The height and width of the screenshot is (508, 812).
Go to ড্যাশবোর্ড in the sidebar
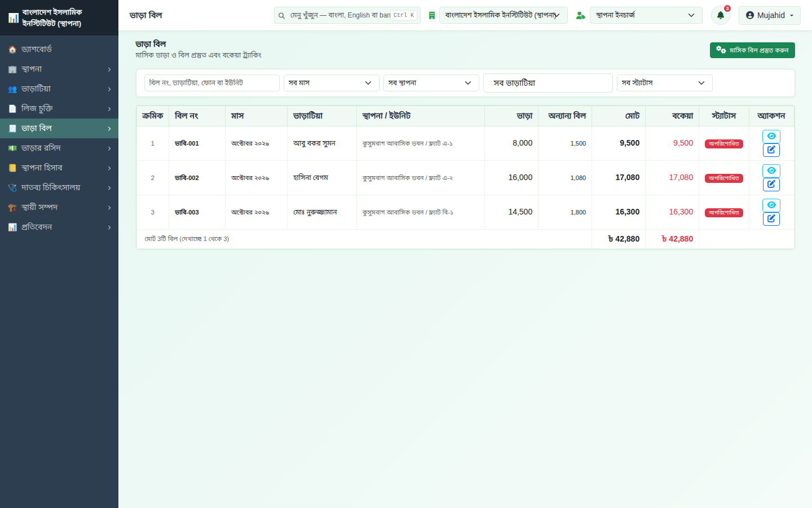coord(59,49)
